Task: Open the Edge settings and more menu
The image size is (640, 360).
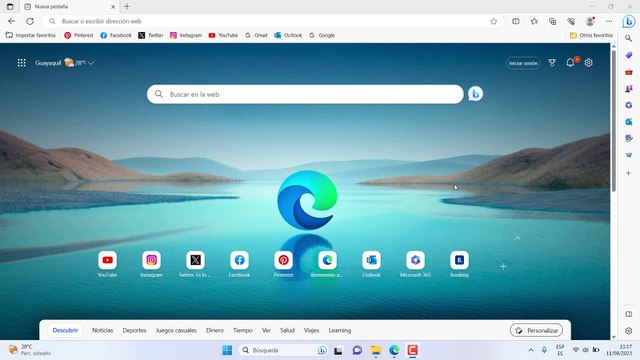Action: point(609,21)
